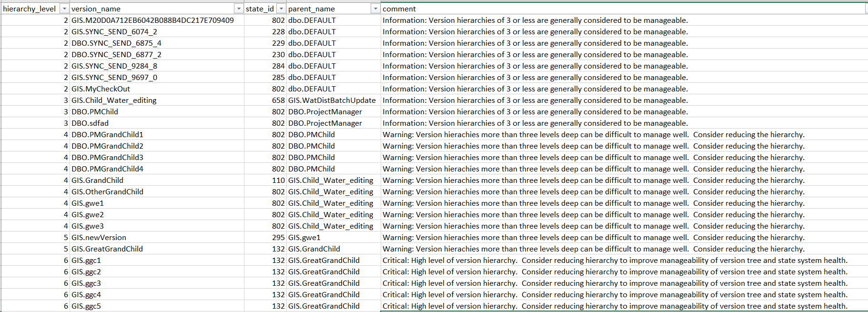Select GIS.GrandChild in the version_name column
Image resolution: width=868 pixels, height=312 pixels.
(x=157, y=180)
